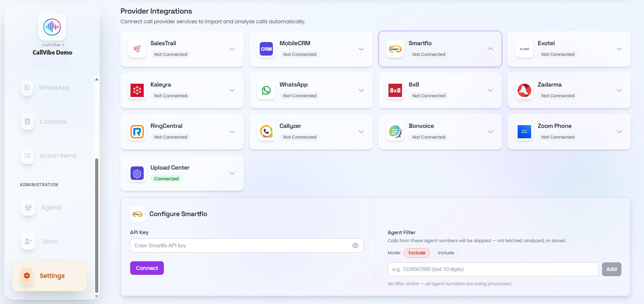Open Team in the sidebar
This screenshot has width=644, height=304.
pyautogui.click(x=49, y=241)
